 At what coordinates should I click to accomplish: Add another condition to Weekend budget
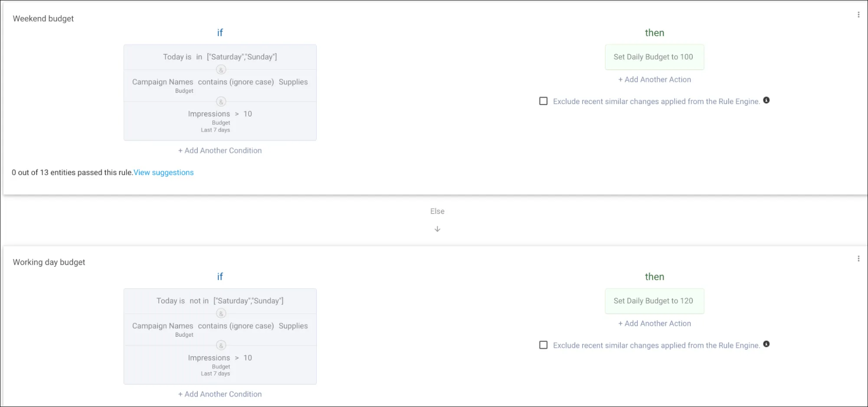(x=220, y=151)
